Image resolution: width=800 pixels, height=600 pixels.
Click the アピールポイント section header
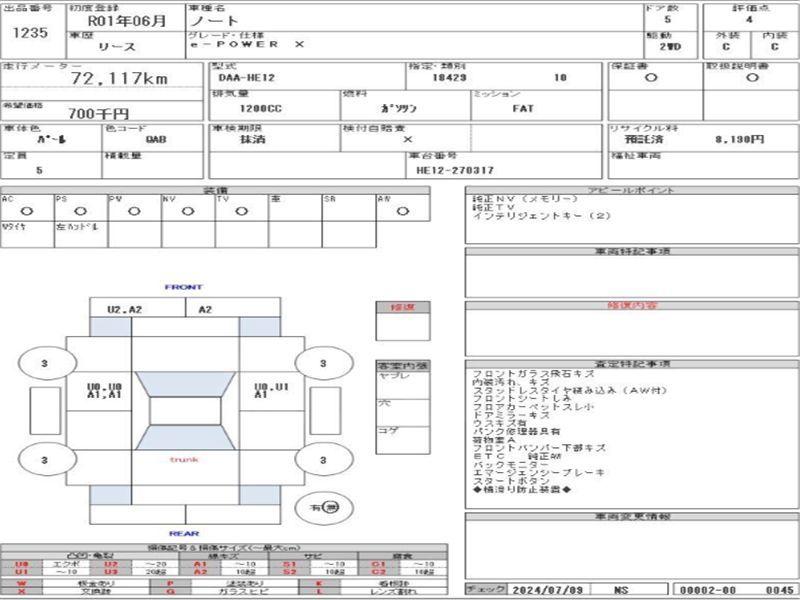(632, 190)
